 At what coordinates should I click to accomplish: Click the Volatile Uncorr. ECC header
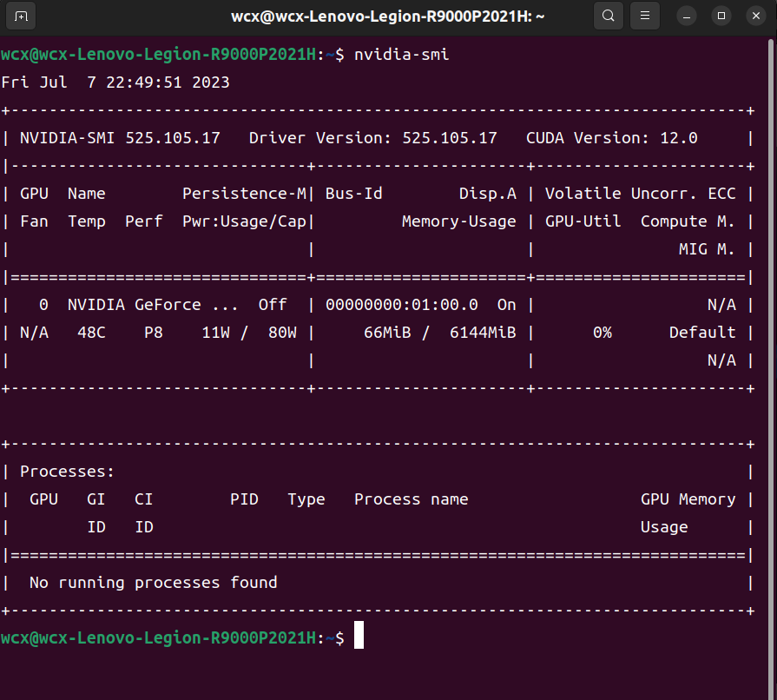[x=640, y=194]
